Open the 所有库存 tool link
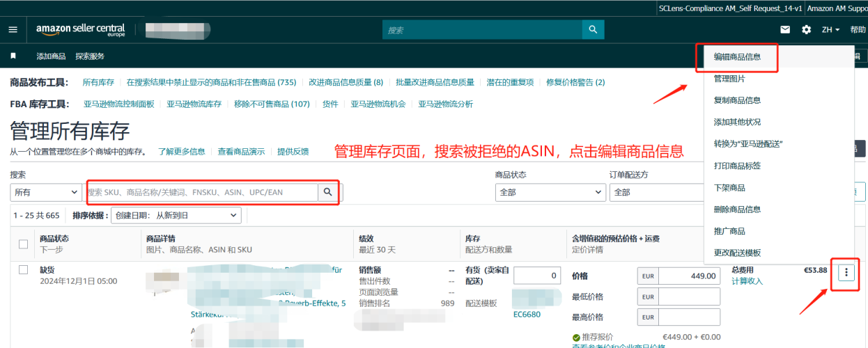This screenshot has height=348, width=868. coord(98,82)
